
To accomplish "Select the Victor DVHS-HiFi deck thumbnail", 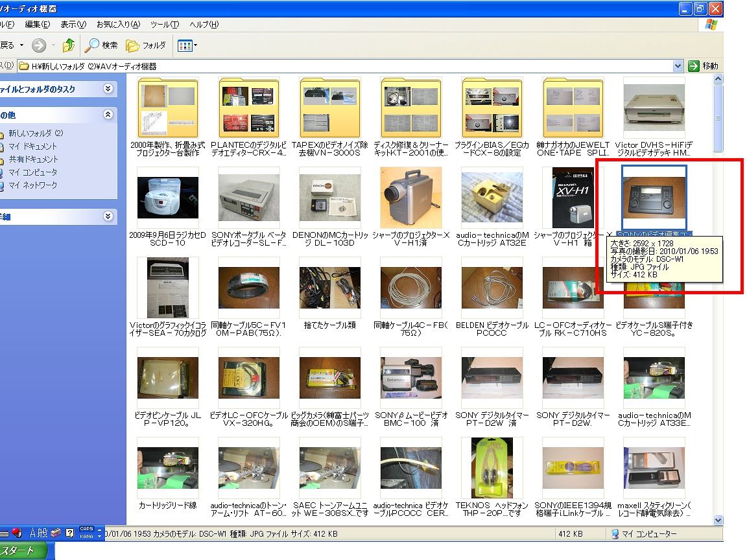I will (654, 108).
